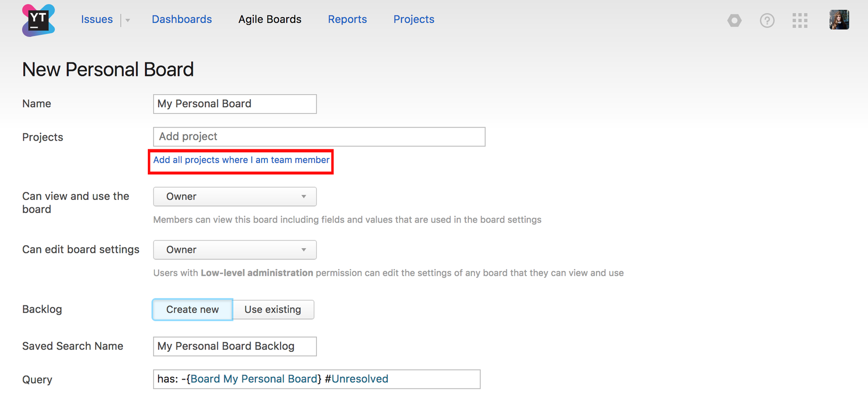868x403 pixels.
Task: Expand the 'Can view and use the board' dropdown
Action: tap(235, 197)
